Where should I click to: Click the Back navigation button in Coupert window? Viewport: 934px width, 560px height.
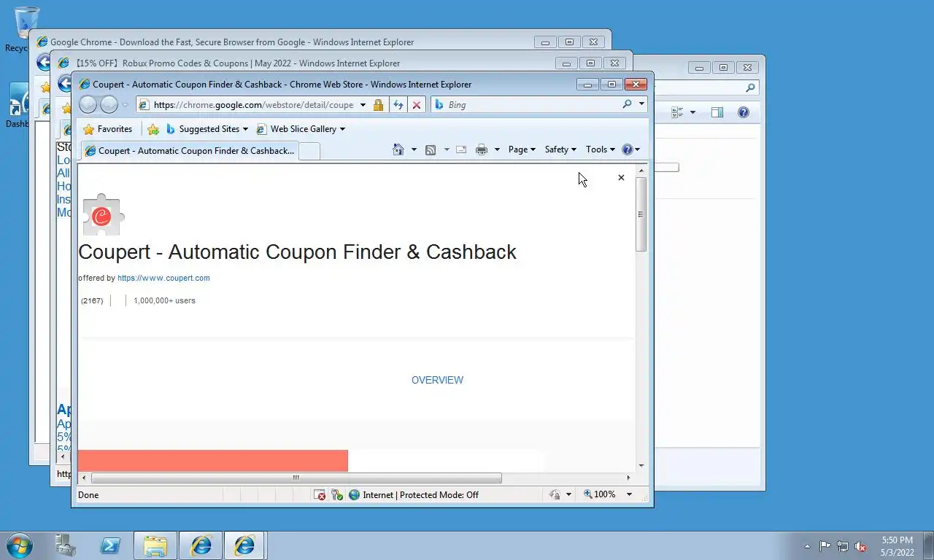[88, 105]
